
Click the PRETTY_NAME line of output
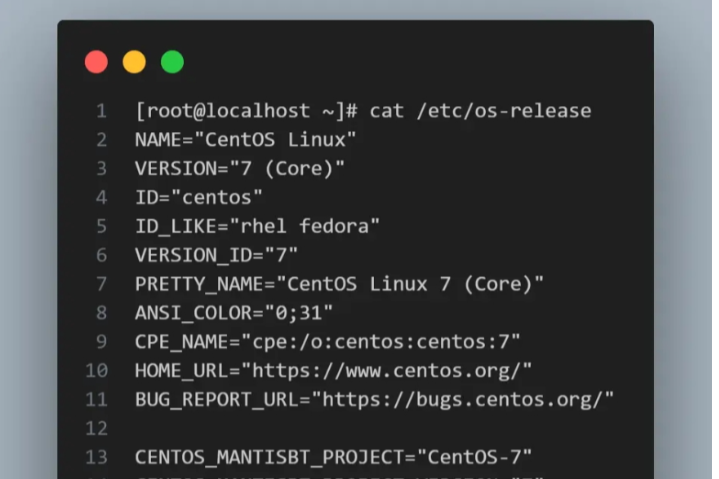339,284
